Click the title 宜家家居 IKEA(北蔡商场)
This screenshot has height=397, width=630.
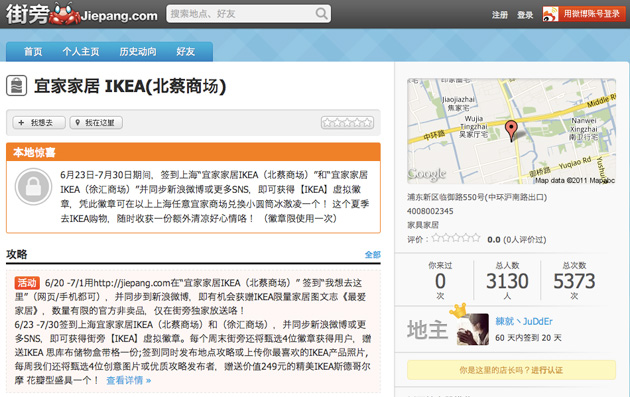[130, 86]
